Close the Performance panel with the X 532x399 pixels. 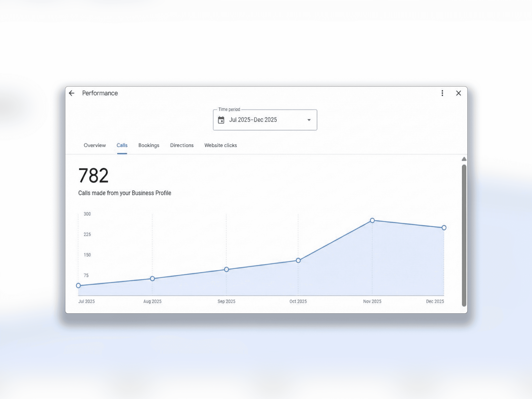pos(458,93)
